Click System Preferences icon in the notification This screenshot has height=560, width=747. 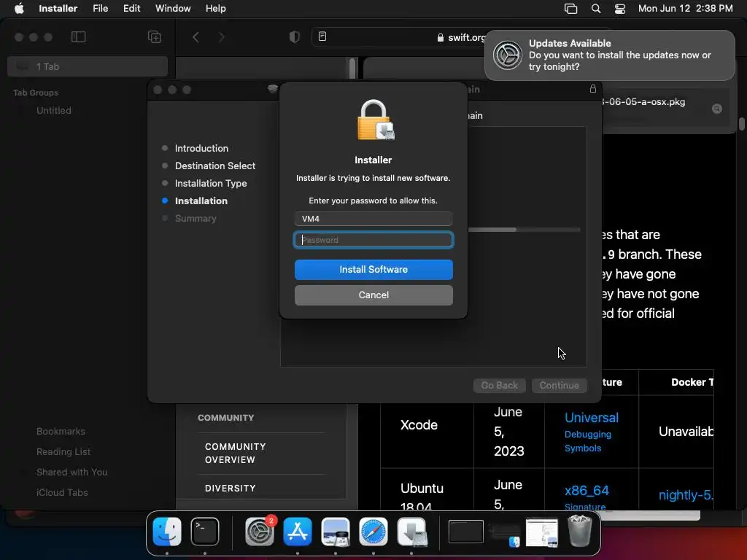coord(508,55)
